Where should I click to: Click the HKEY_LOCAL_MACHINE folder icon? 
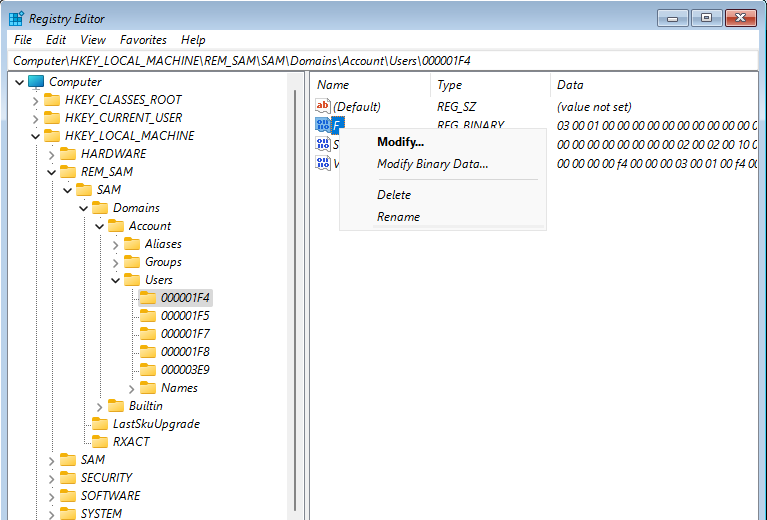pos(52,136)
